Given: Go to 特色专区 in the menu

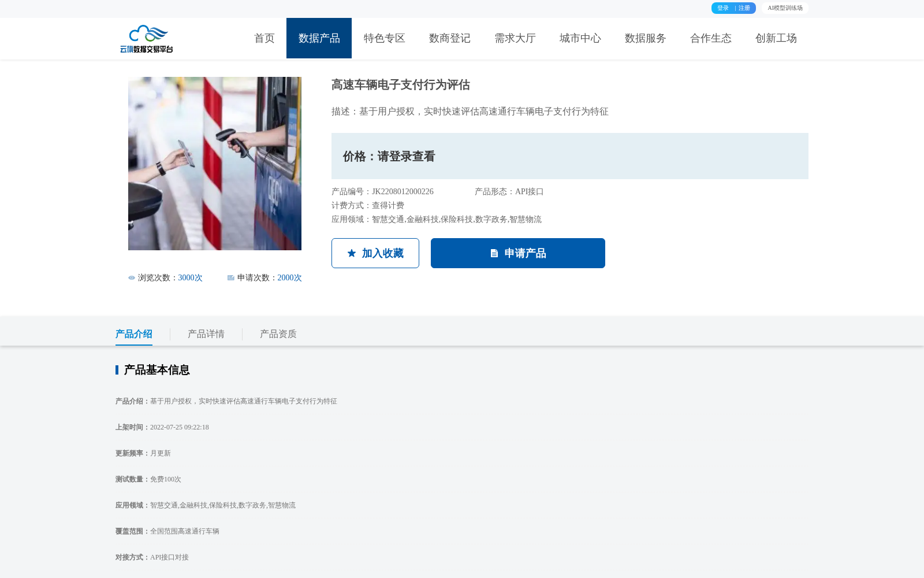Looking at the screenshot, I should pyautogui.click(x=384, y=38).
